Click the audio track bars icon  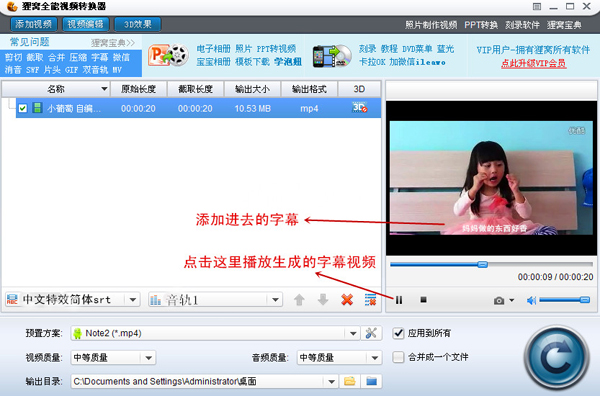(155, 300)
